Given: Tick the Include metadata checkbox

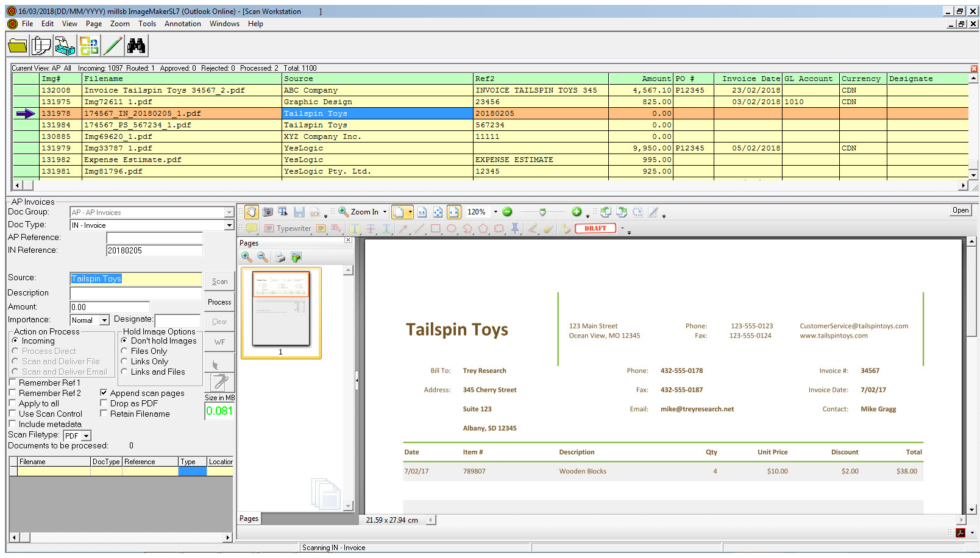Looking at the screenshot, I should point(13,424).
